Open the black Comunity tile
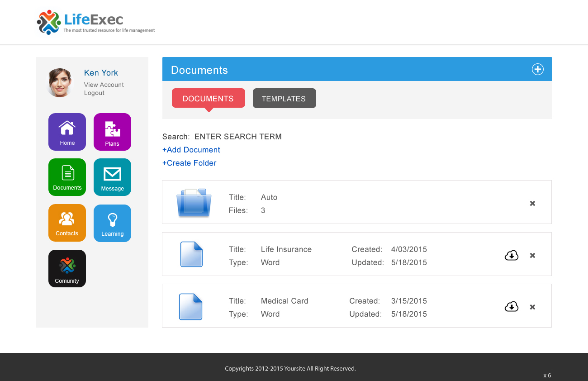This screenshot has height=381, width=588. (67, 268)
